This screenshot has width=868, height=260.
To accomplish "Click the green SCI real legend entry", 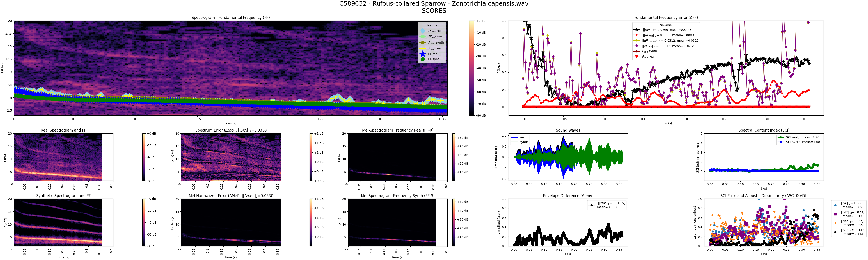I will tap(781, 137).
